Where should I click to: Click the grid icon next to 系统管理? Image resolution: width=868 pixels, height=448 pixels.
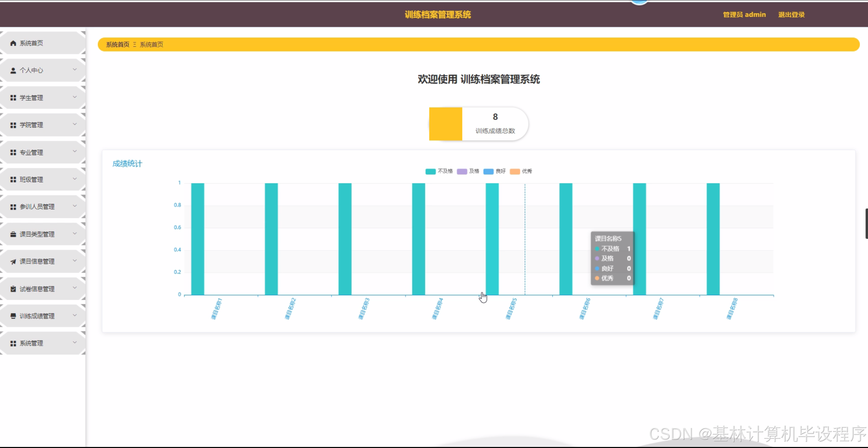pyautogui.click(x=13, y=344)
